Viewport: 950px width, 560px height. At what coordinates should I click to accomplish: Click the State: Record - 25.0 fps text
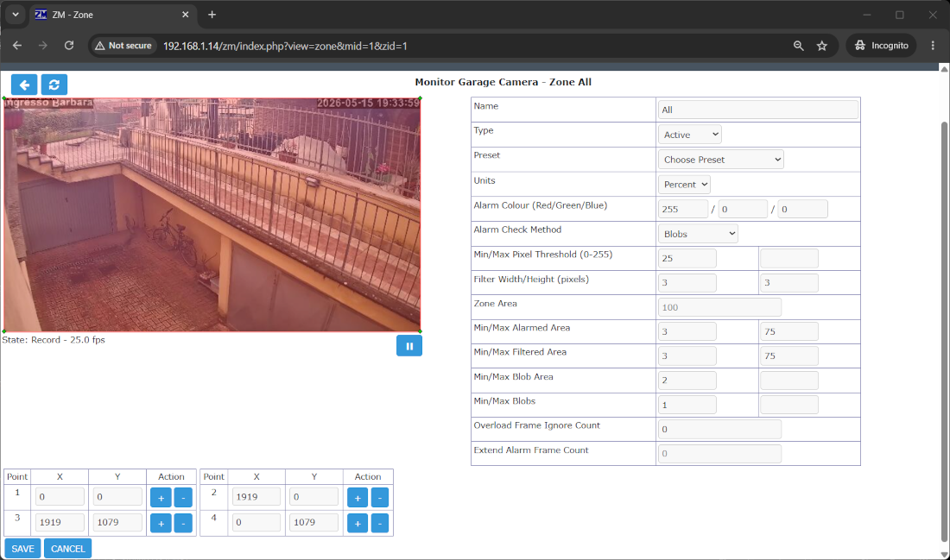click(54, 340)
